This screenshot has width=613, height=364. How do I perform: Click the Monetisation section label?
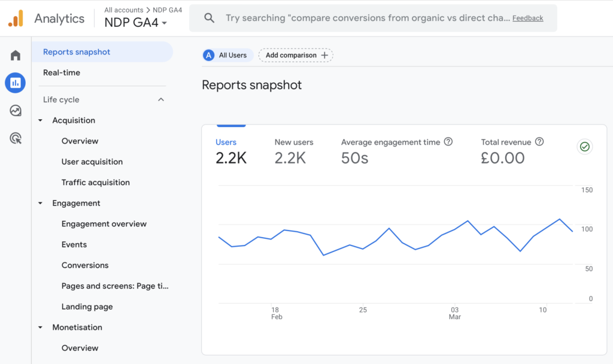coord(77,327)
